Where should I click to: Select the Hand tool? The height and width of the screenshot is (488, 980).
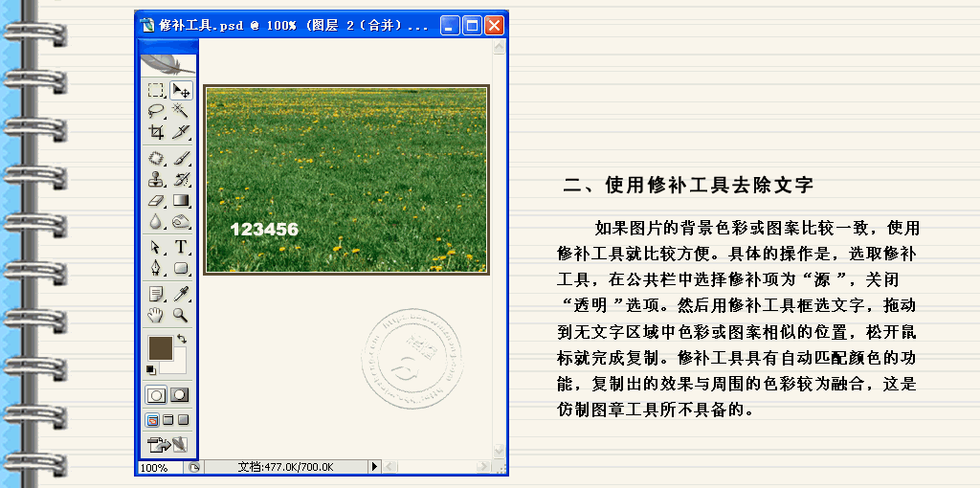tap(155, 314)
